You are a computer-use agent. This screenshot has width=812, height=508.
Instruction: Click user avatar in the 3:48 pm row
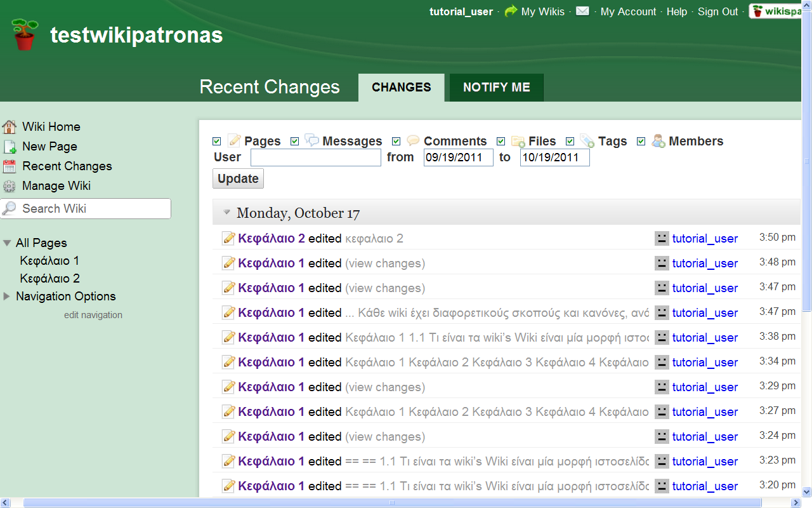(662, 263)
